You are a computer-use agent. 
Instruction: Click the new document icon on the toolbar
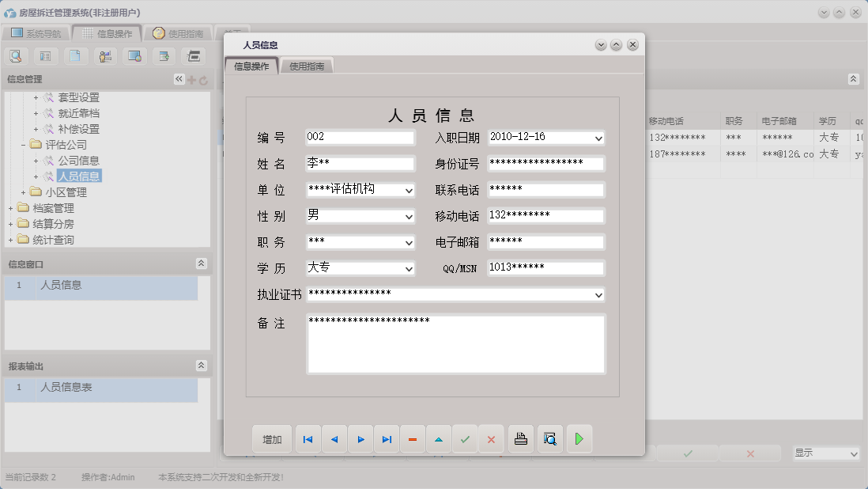tap(76, 55)
